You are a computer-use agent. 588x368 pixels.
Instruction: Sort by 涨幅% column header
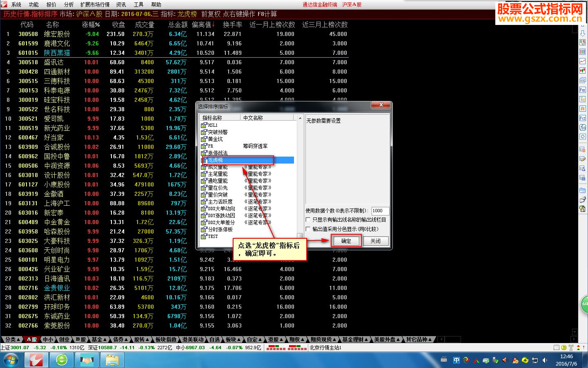(x=91, y=25)
